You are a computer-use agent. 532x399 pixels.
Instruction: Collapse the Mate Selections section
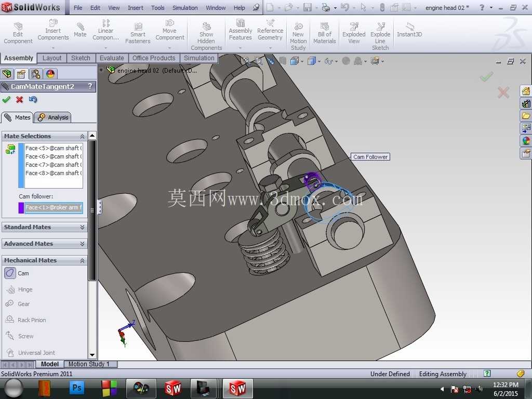click(x=82, y=136)
